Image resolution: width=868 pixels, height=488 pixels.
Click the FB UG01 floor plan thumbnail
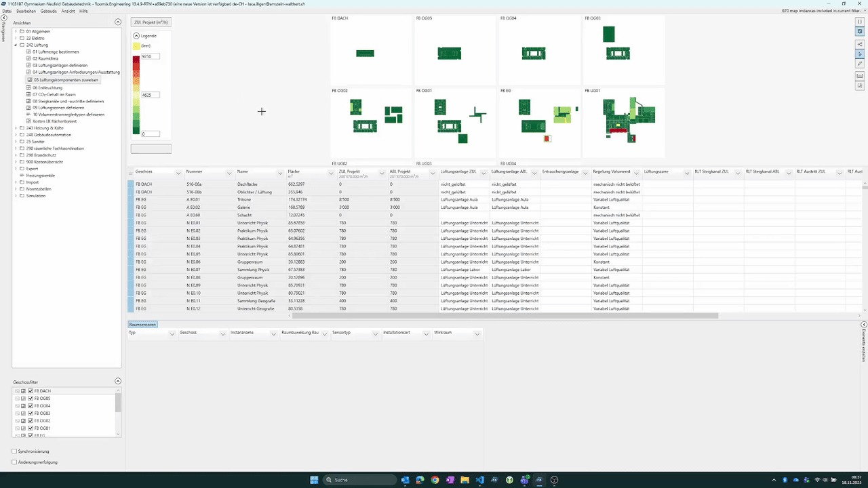(624, 122)
